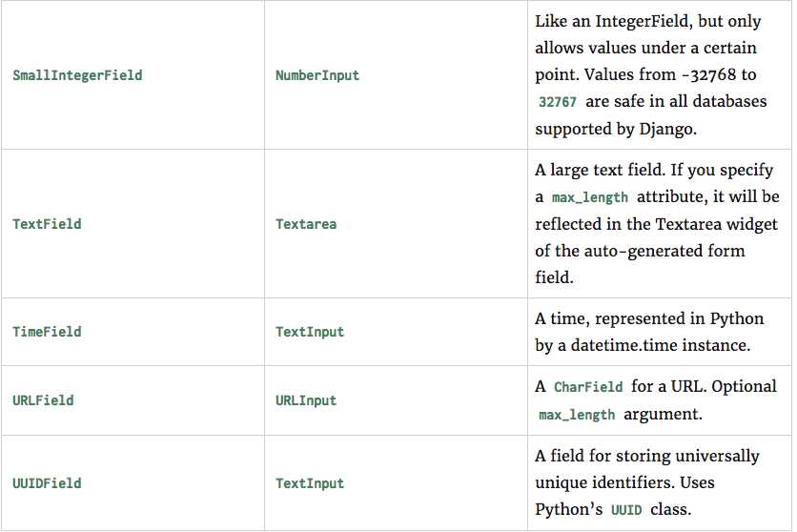Click the UUID class code link
Viewport: 797px width, 532px height.
pyautogui.click(x=626, y=510)
